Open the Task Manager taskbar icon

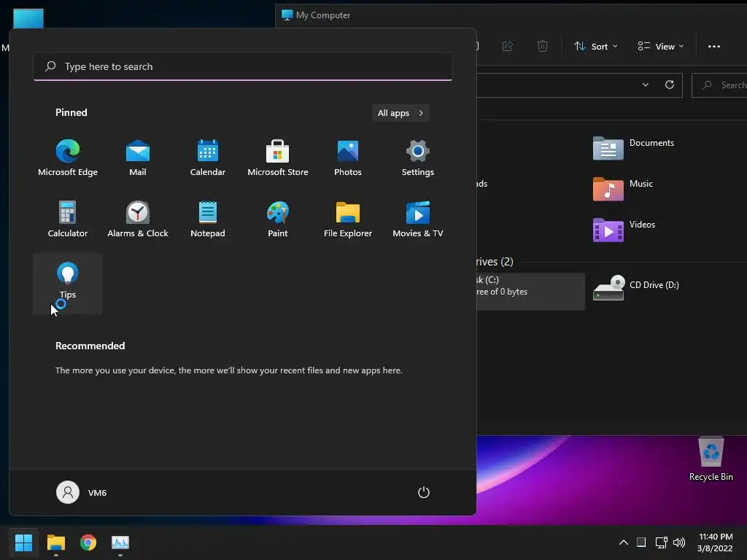pyautogui.click(x=120, y=542)
